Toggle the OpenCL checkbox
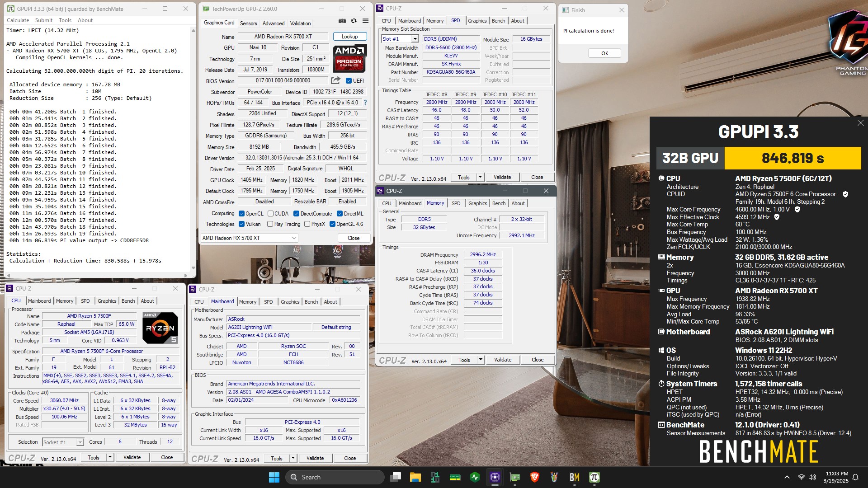The width and height of the screenshot is (868, 488). tap(242, 214)
